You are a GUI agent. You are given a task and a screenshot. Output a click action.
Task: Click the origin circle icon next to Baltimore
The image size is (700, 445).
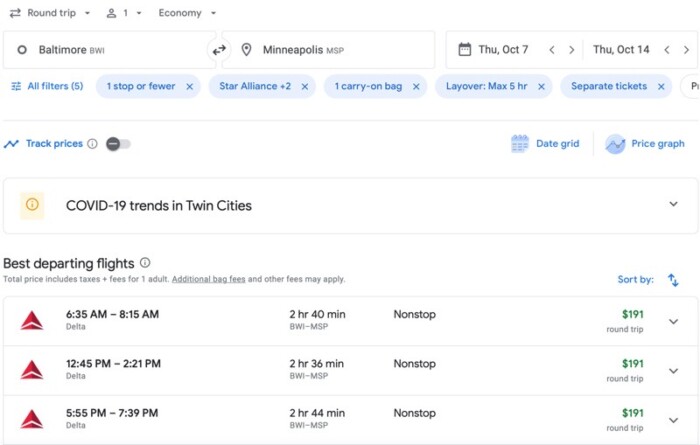click(22, 50)
